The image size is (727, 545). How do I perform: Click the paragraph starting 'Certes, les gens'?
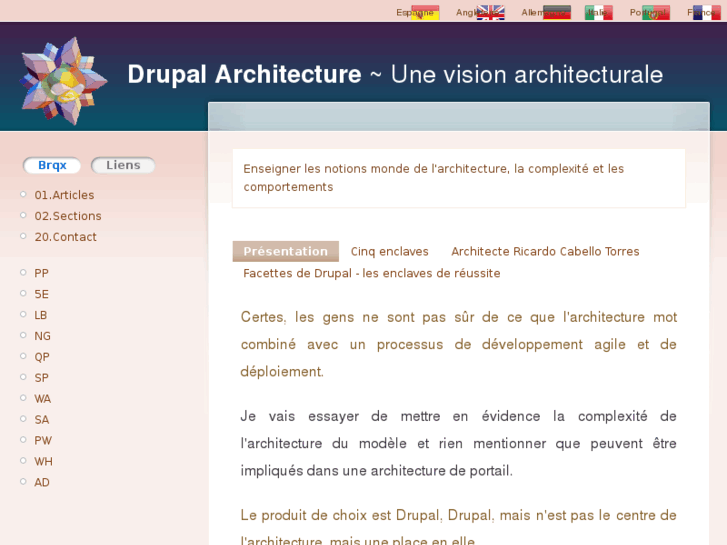(459, 344)
